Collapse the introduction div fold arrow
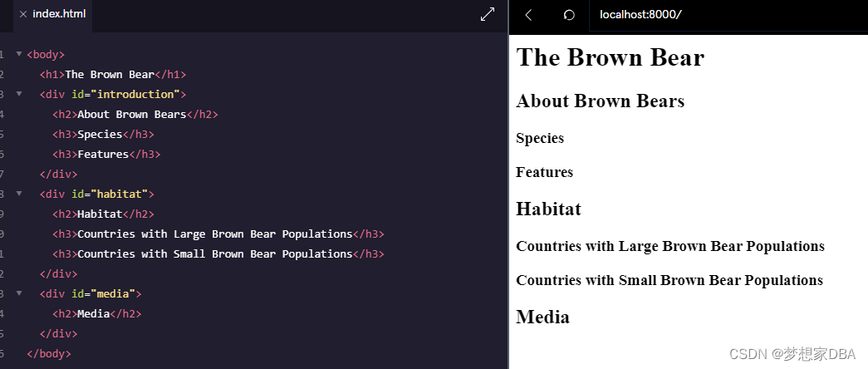The image size is (868, 369). pyautogui.click(x=19, y=94)
